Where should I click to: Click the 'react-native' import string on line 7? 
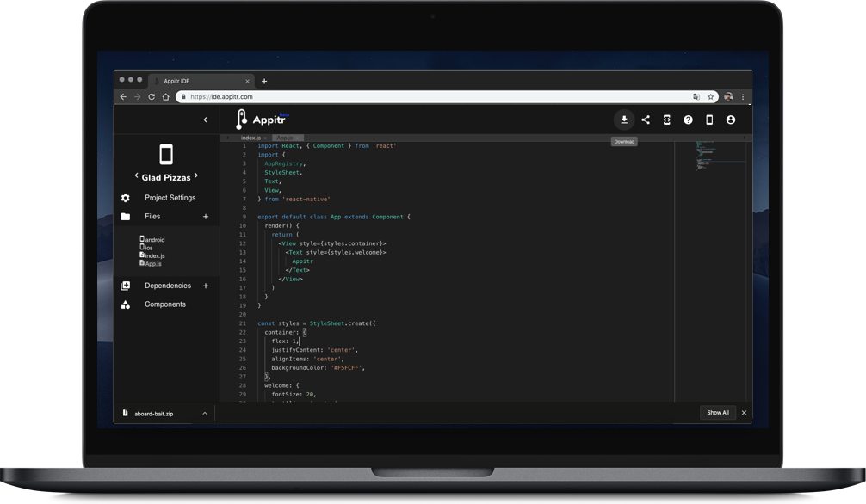pos(306,200)
